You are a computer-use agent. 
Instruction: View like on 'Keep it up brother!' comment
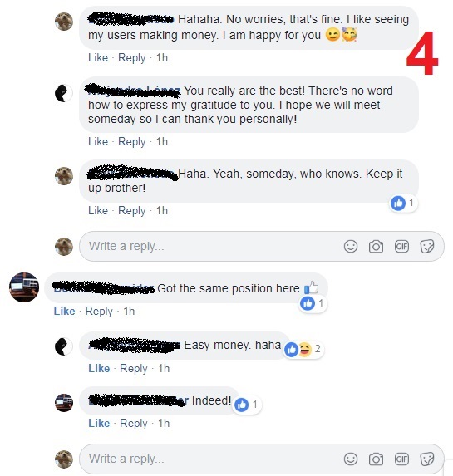point(403,203)
